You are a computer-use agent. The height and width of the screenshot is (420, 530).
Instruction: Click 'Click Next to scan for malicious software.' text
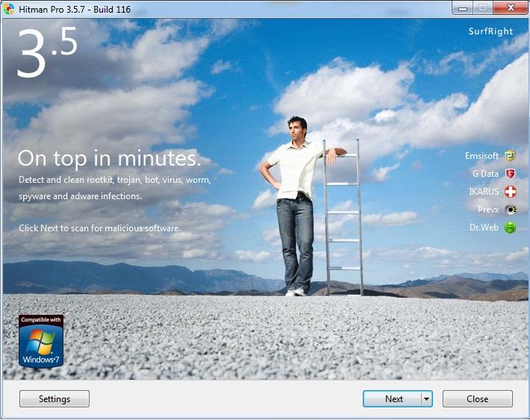pos(99,228)
